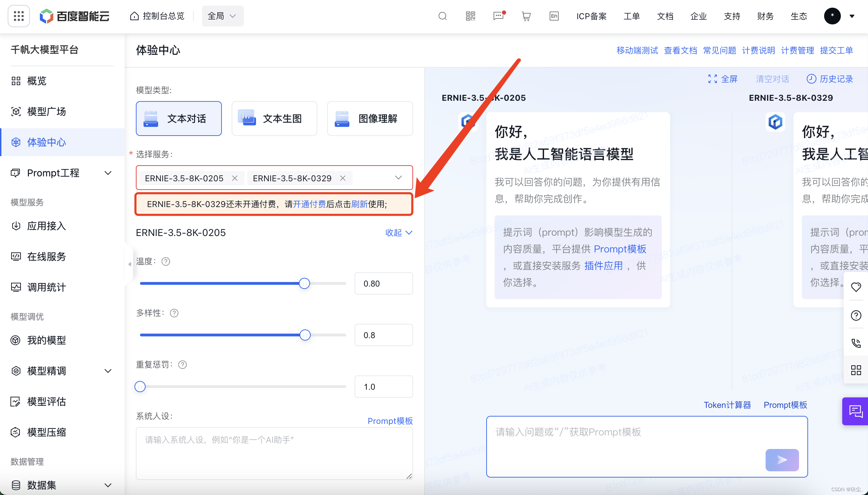Viewport: 868px width, 495px height.
Task: Collapse ERNIE-3.5-8K-0205 settings via 收起
Action: (x=398, y=233)
